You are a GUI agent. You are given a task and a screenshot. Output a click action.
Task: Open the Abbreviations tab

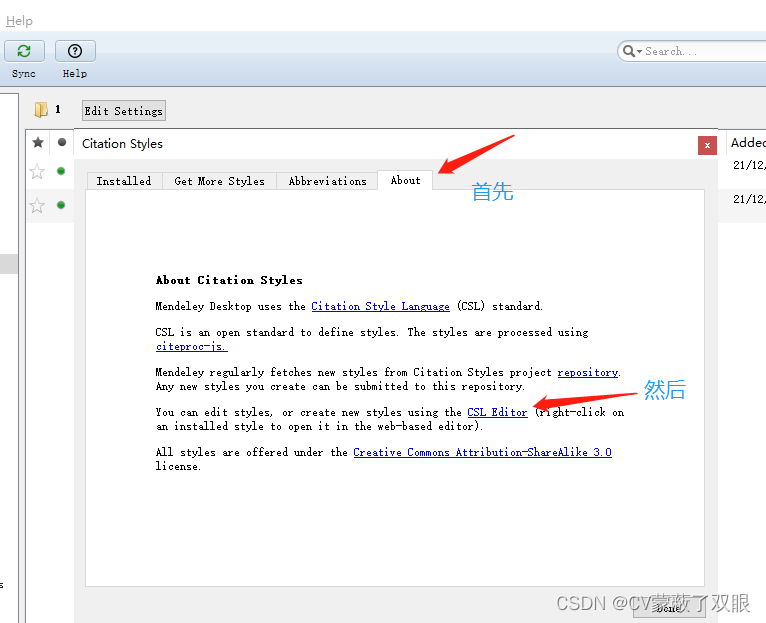tap(327, 181)
